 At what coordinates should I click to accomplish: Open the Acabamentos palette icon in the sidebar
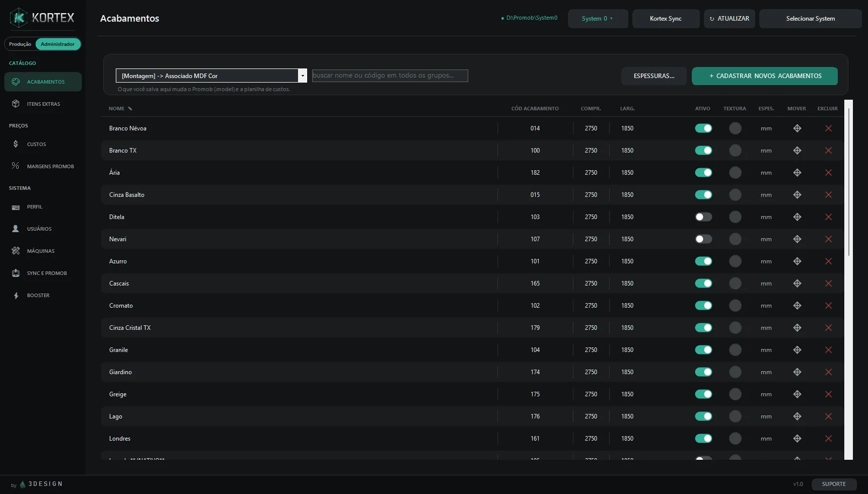click(x=16, y=82)
